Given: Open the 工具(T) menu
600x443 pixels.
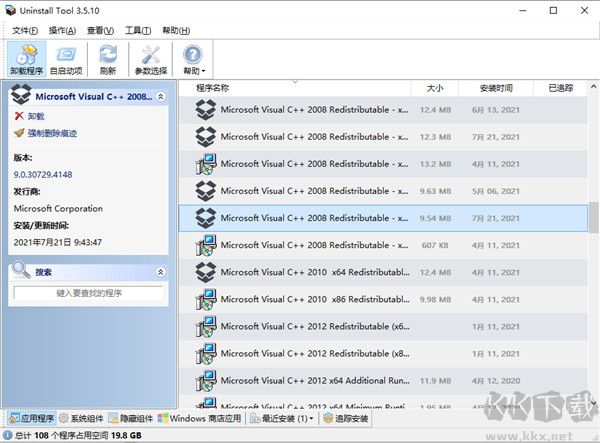Looking at the screenshot, I should [138, 31].
